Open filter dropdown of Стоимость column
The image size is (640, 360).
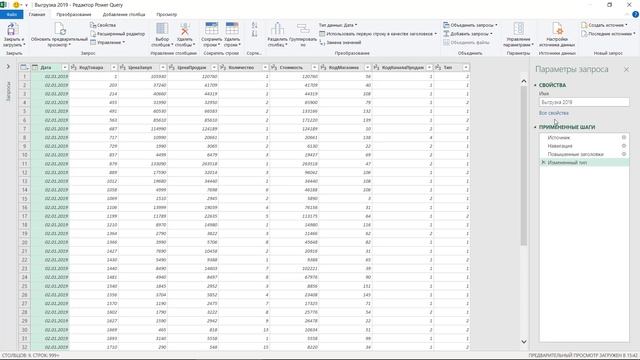[314, 67]
